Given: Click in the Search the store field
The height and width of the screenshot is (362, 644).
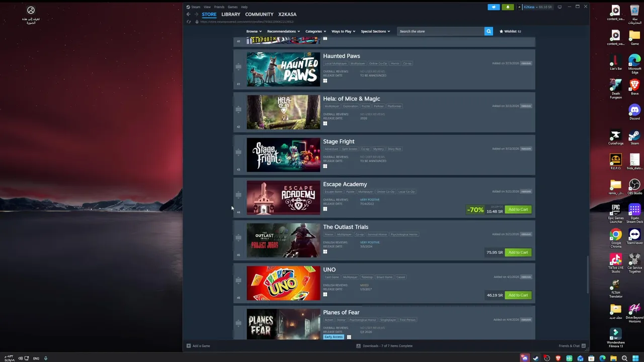Looking at the screenshot, I should coord(440,31).
